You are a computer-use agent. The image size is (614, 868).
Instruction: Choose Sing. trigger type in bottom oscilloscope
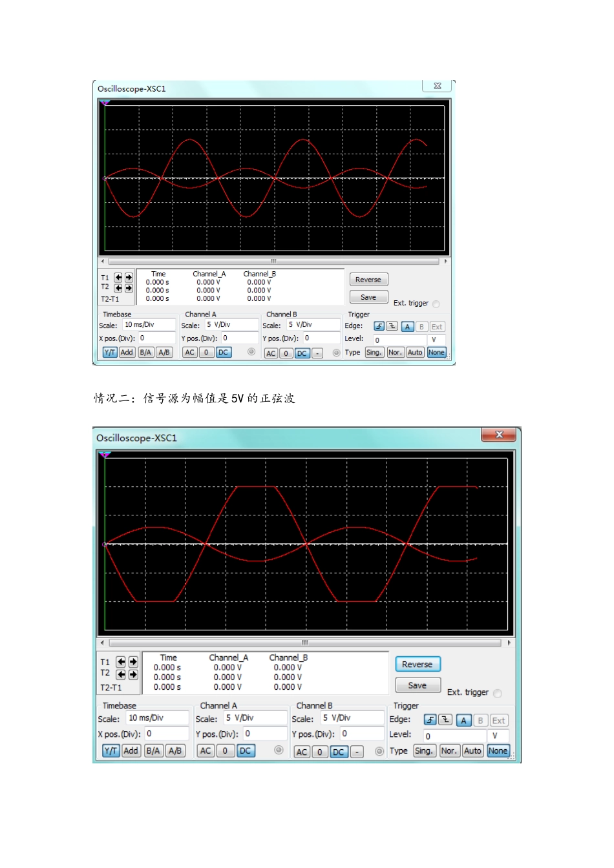coord(424,751)
